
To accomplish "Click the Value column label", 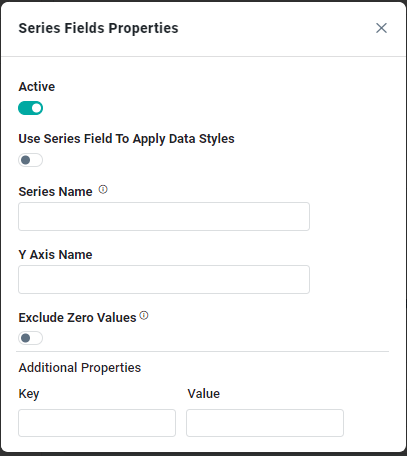I will coord(204,394).
